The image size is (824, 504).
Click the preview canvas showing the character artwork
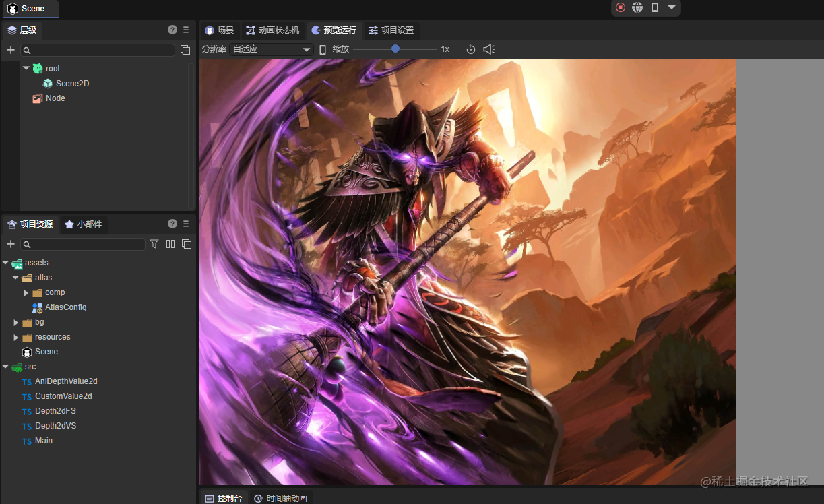(467, 272)
